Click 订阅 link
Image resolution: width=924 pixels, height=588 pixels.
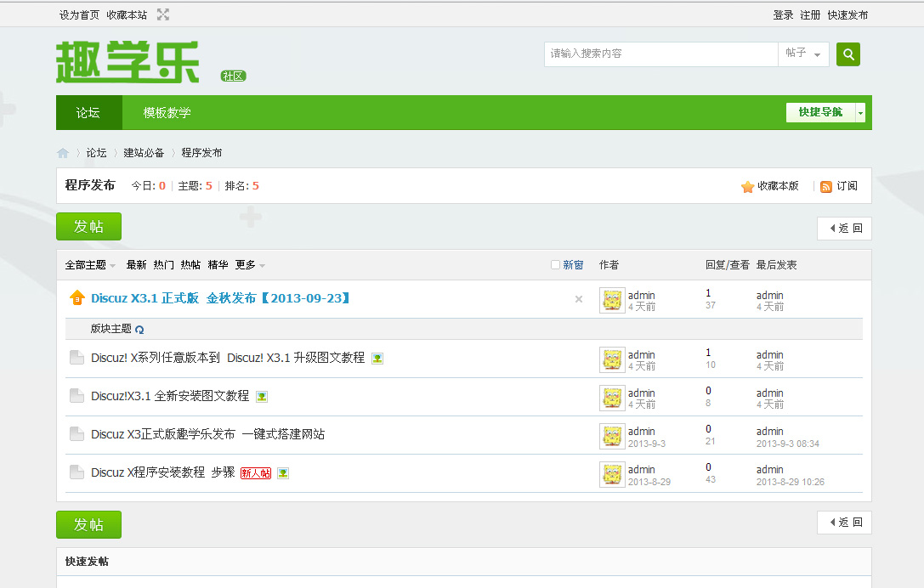[847, 186]
